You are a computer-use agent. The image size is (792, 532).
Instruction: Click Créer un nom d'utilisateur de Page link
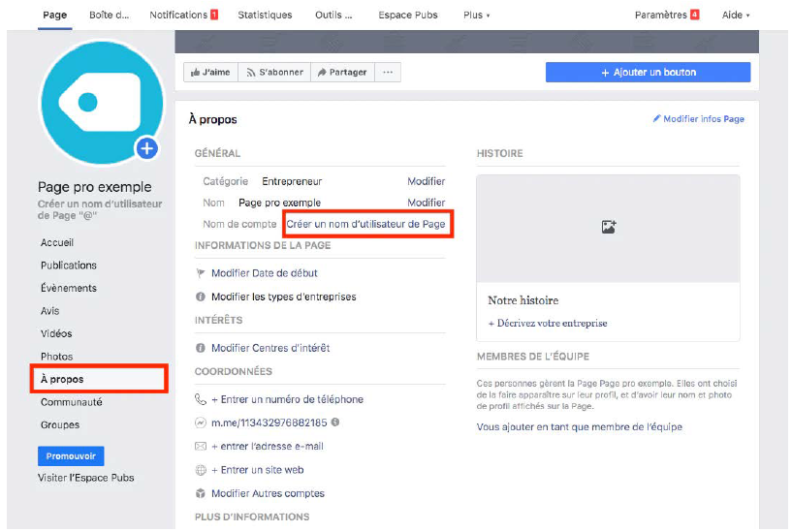[x=365, y=224]
